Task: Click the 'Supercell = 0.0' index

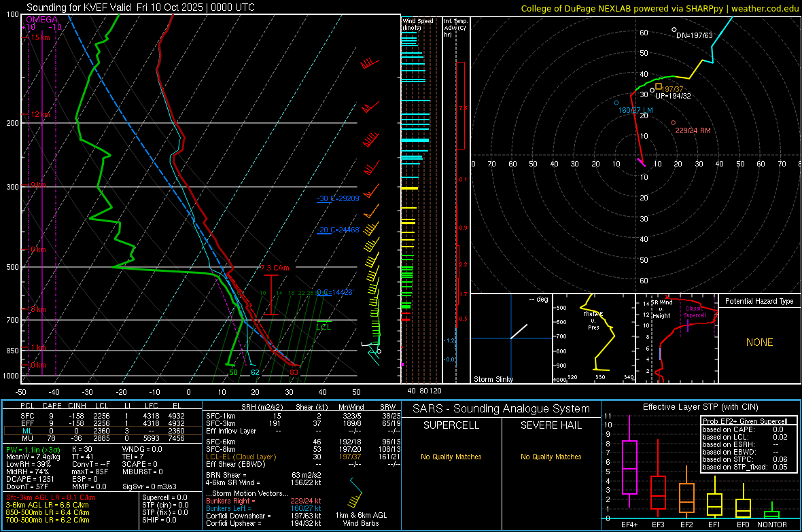Action: (164, 498)
